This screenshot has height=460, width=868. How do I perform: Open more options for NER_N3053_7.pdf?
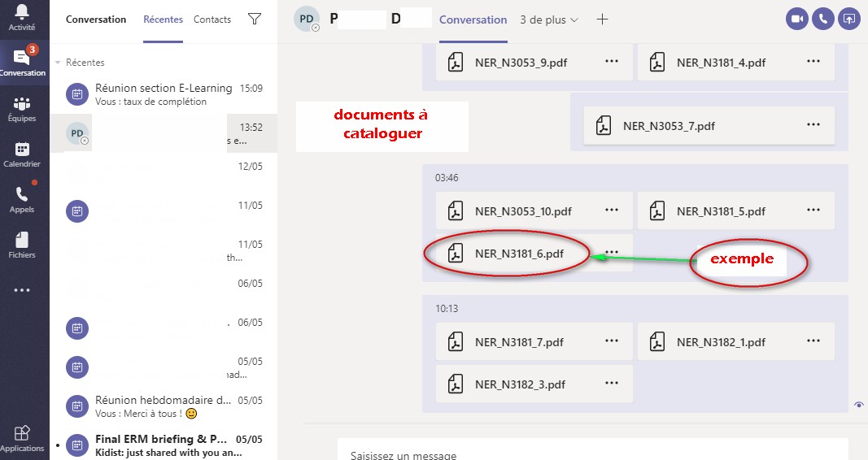click(813, 125)
